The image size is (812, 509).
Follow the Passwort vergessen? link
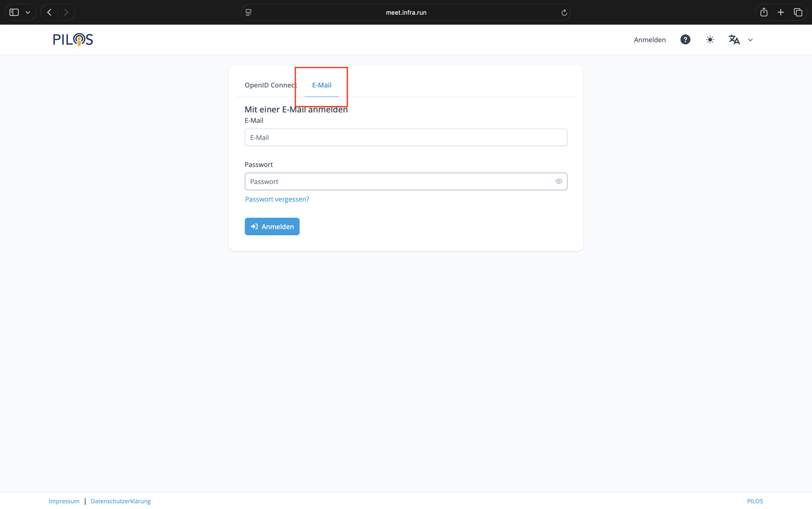click(x=277, y=199)
